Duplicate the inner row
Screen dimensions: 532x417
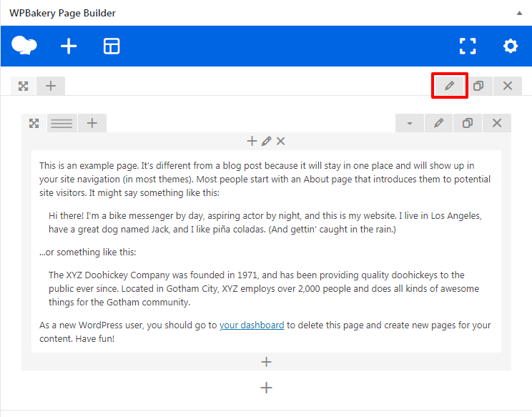[468, 123]
